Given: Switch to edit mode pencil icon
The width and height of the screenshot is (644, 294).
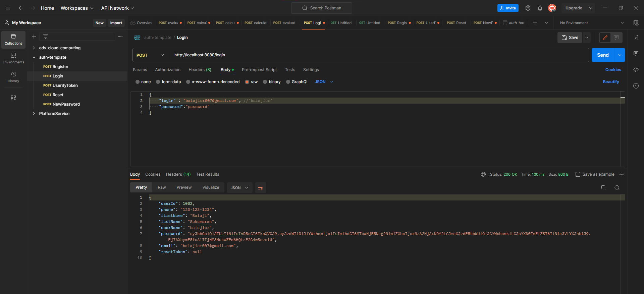Looking at the screenshot, I should tap(605, 38).
